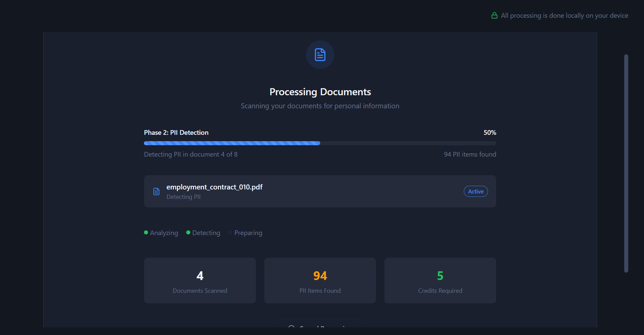This screenshot has height=335, width=644.
Task: Click the green Detecting status dot
Action: click(188, 232)
